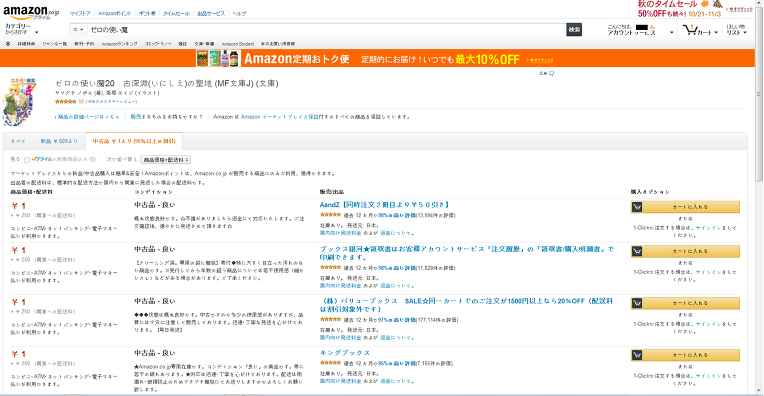This screenshot has height=396, width=764.
Task: Click the cart icon in ブックス銀河 offer row
Action: tap(637, 251)
